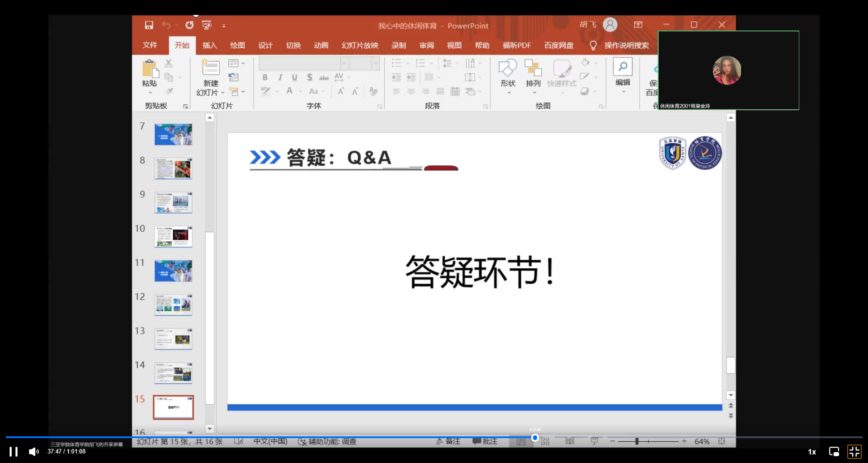The height and width of the screenshot is (463, 868).
Task: Open the font size combo box dropdown
Action: [x=376, y=63]
